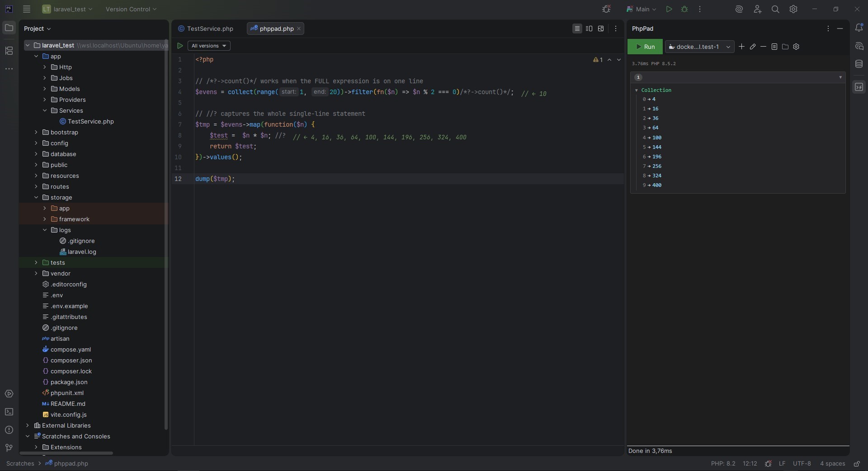This screenshot has height=471, width=868.
Task: Open the Terminal tool window icon
Action: coord(9,412)
